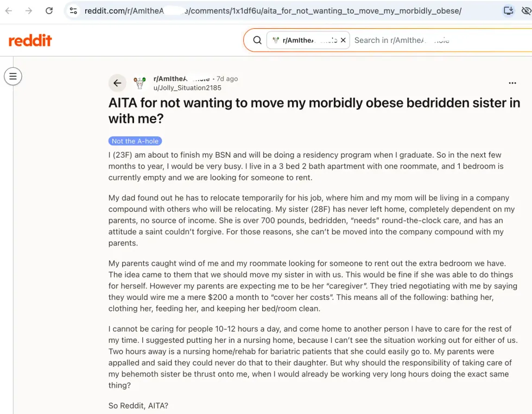Image resolution: width=532 pixels, height=414 pixels.
Task: Go forward with the browser forward arrow
Action: click(29, 11)
